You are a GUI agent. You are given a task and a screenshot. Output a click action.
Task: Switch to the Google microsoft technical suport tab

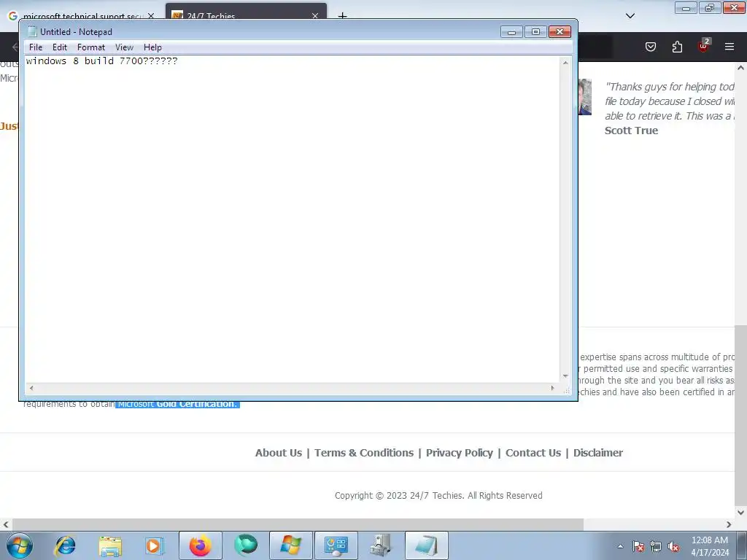(83, 16)
